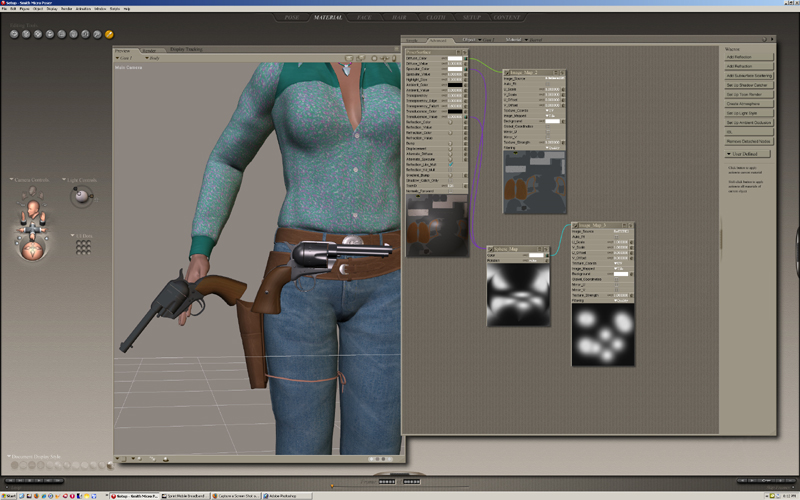Open the Figure menu
Screen dimensions: 800x500
pos(24,9)
